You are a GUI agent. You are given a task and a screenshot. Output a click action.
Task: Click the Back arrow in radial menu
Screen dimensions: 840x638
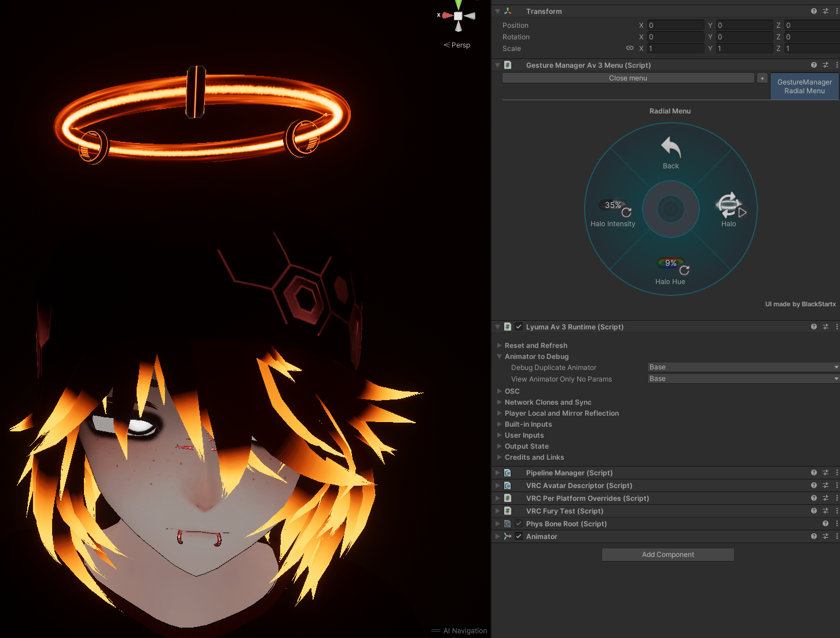tap(670, 148)
